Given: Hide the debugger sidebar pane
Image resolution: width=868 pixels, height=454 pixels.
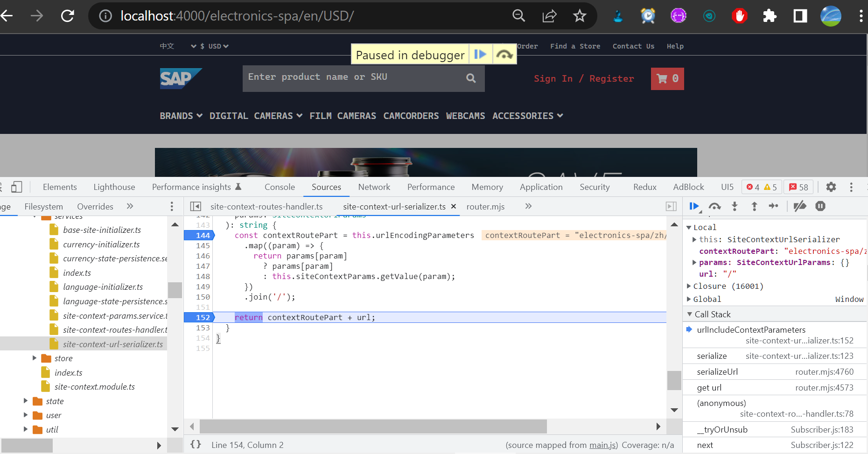Looking at the screenshot, I should point(671,206).
